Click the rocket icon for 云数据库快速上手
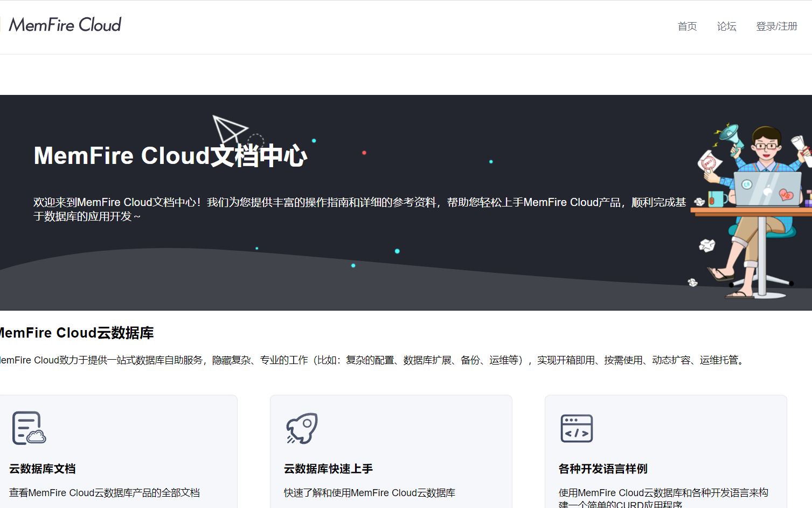Viewport: 812px width, 508px height. [302, 428]
